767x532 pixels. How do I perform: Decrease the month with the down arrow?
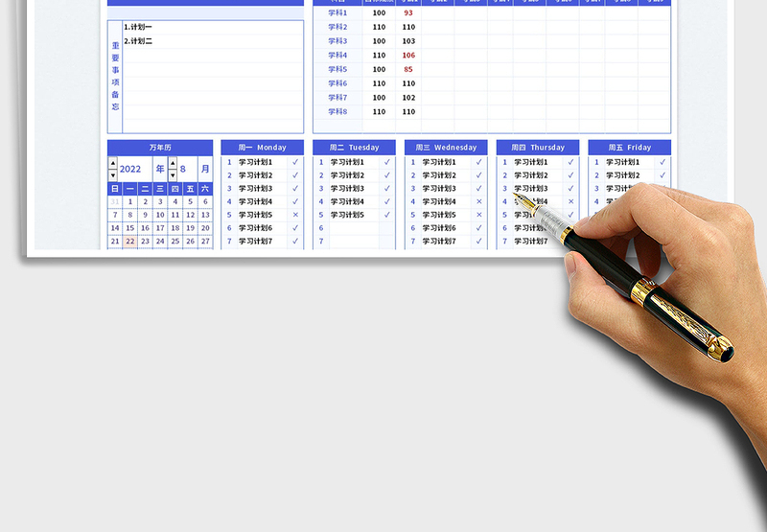click(174, 174)
